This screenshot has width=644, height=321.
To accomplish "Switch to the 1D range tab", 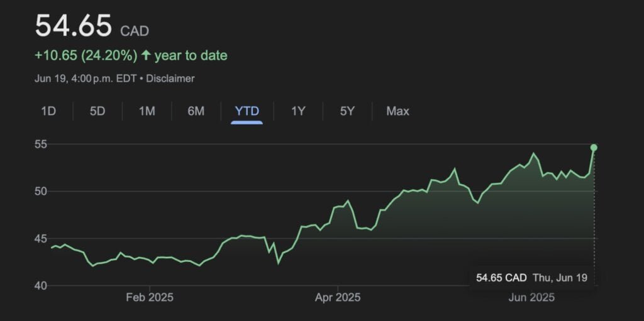I will (48, 111).
